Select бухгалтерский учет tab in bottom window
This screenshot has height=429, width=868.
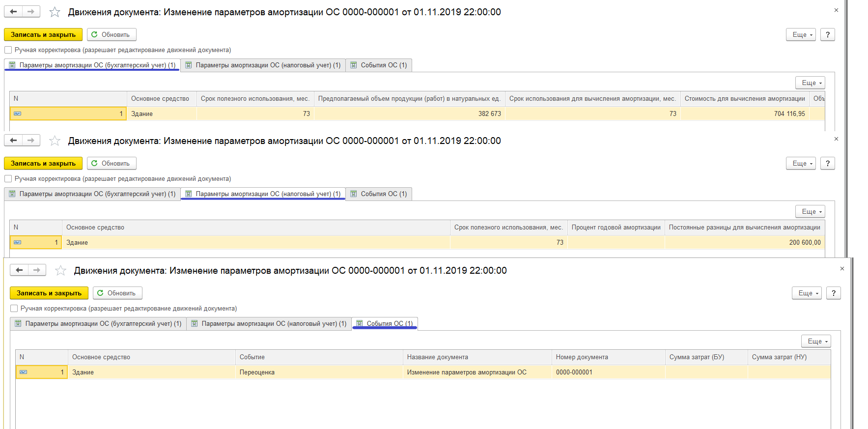pos(98,323)
